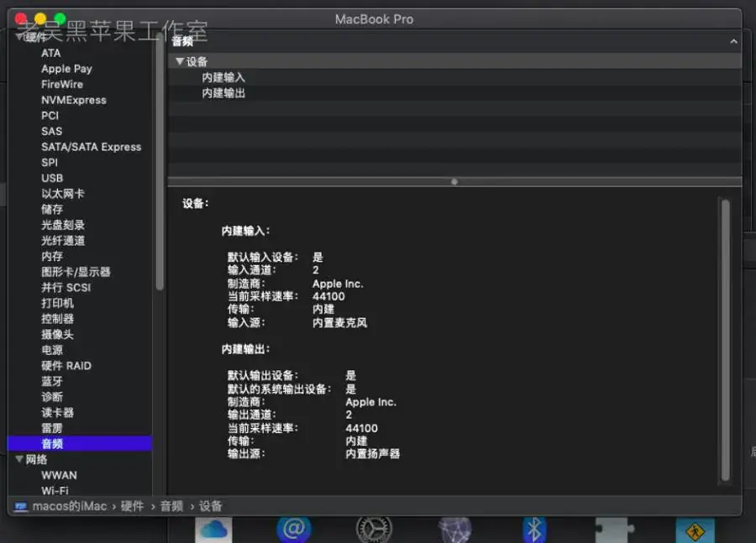Select Wi-Fi under 网络

55,490
